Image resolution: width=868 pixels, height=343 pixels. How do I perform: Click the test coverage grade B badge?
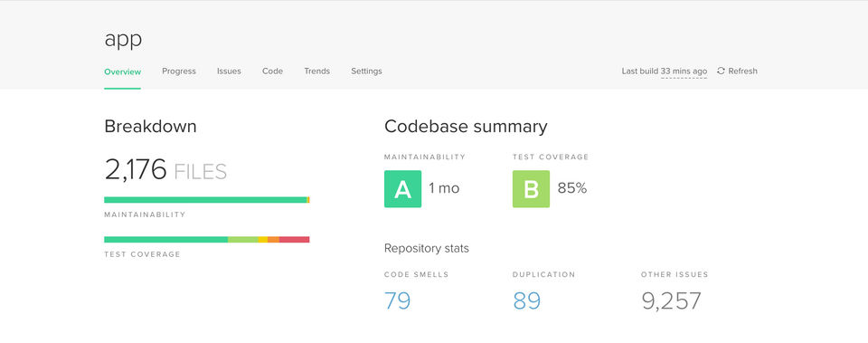tap(531, 189)
